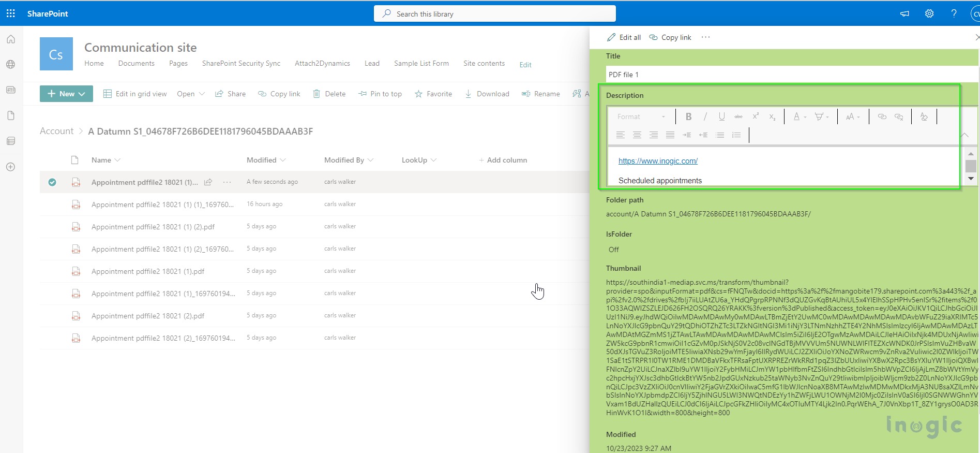Open the Modified By column dropdown
This screenshot has width=980, height=453.
(x=349, y=160)
